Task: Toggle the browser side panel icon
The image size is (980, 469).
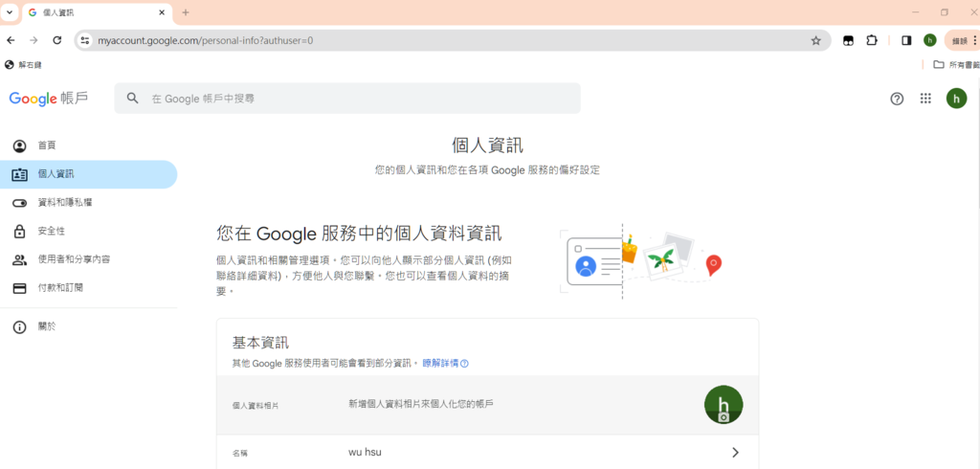Action: tap(906, 40)
